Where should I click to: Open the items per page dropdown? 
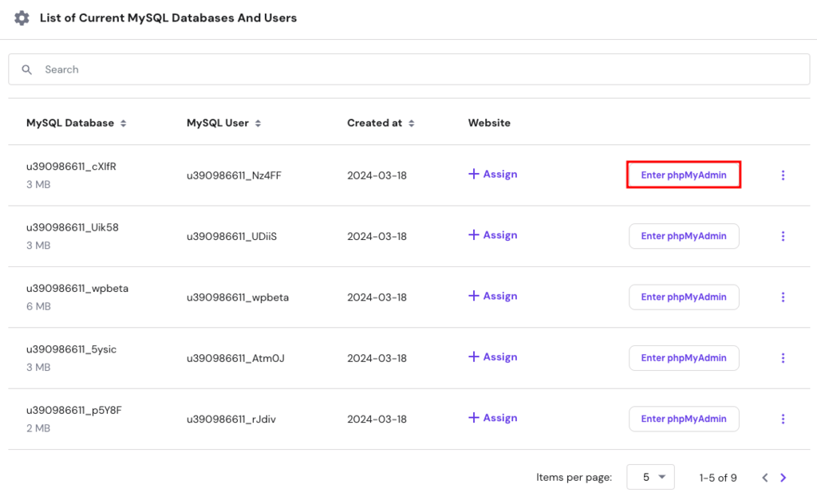coord(650,477)
